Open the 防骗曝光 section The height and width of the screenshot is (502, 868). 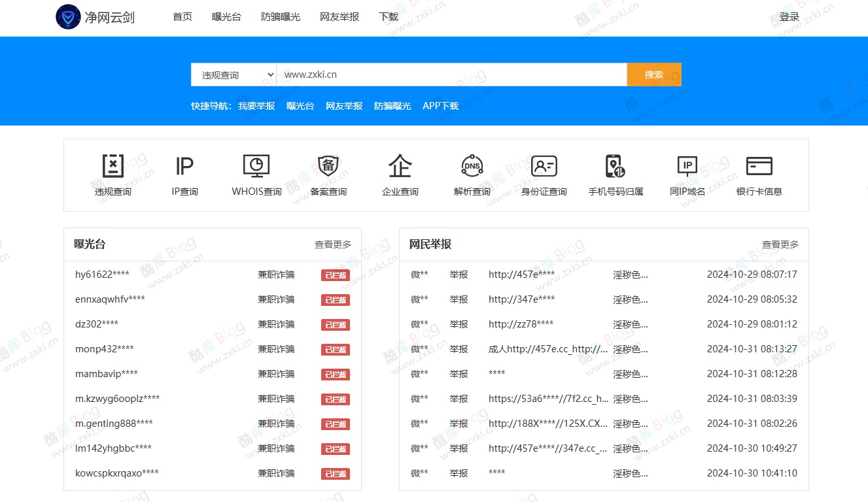tap(280, 17)
